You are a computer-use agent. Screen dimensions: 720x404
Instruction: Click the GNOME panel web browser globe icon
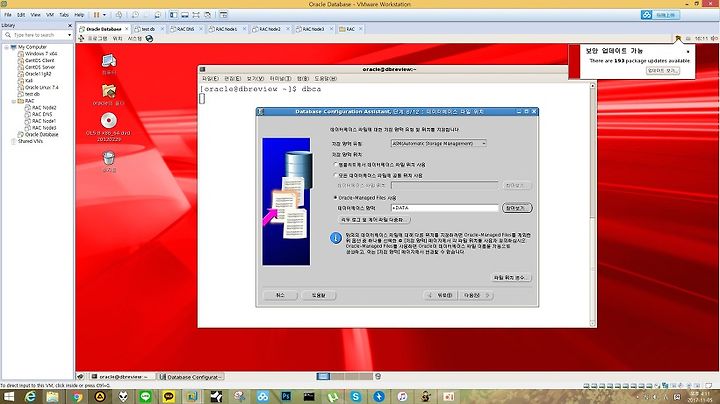[x=149, y=39]
